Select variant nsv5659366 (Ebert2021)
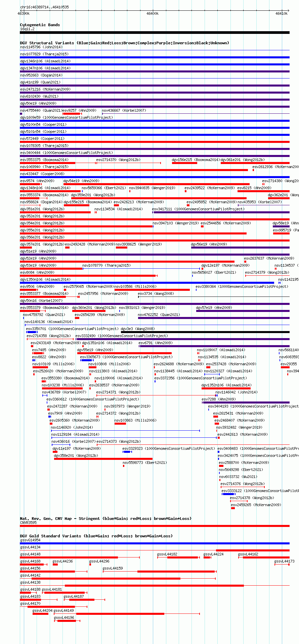This screenshot has height=644, width=299. click(104, 188)
